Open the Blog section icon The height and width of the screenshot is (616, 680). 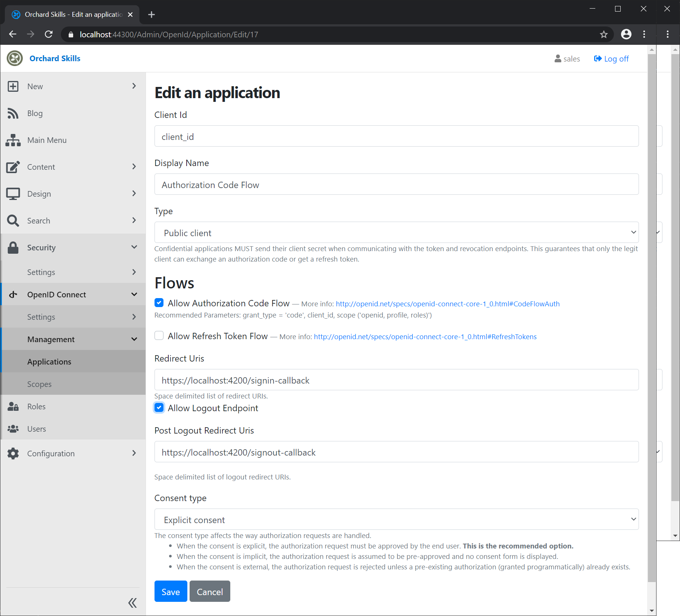tap(13, 113)
